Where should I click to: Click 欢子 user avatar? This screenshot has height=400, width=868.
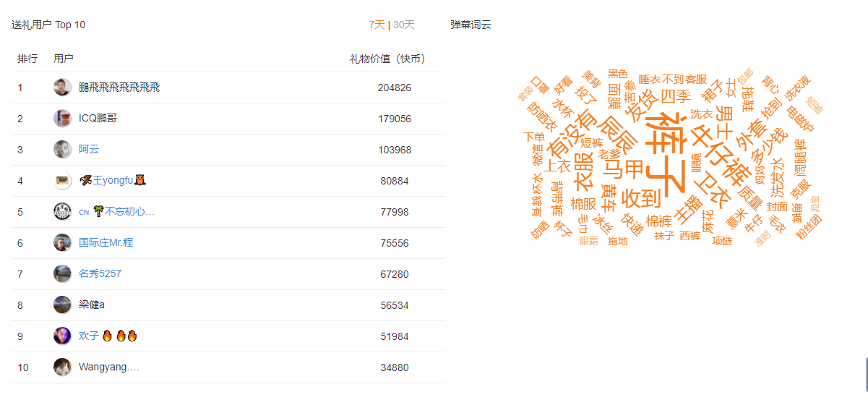[x=62, y=336]
